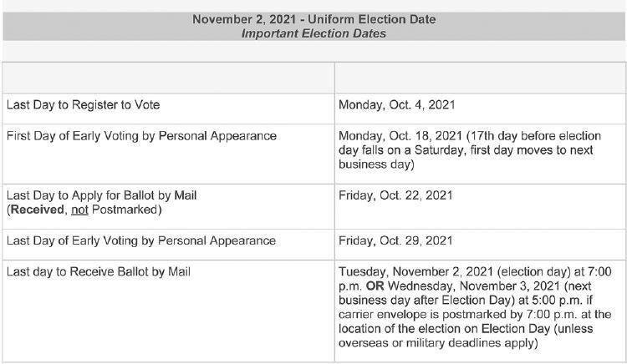Image resolution: width=627 pixels, height=364 pixels.
Task: Click the 'November 2, 2021 - Uniform Election Date' heading
Action: pyautogui.click(x=313, y=19)
